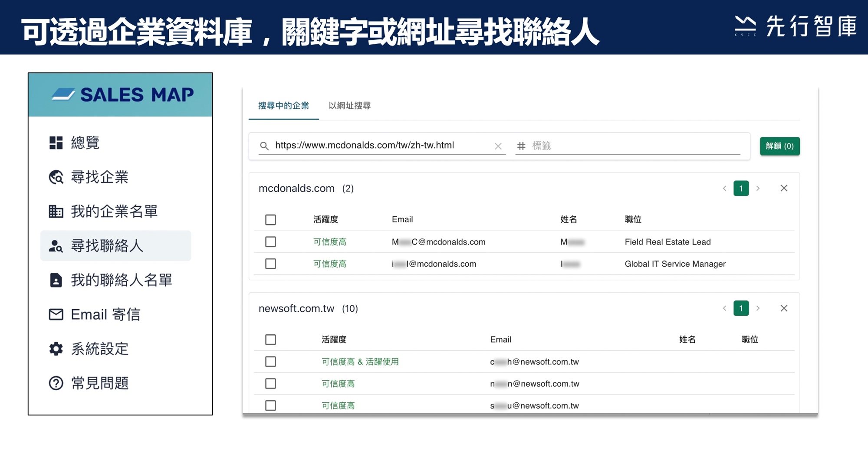Click the 我的聯絡人名單 contact file icon
Viewport: 868px width, 470px height.
tap(56, 280)
